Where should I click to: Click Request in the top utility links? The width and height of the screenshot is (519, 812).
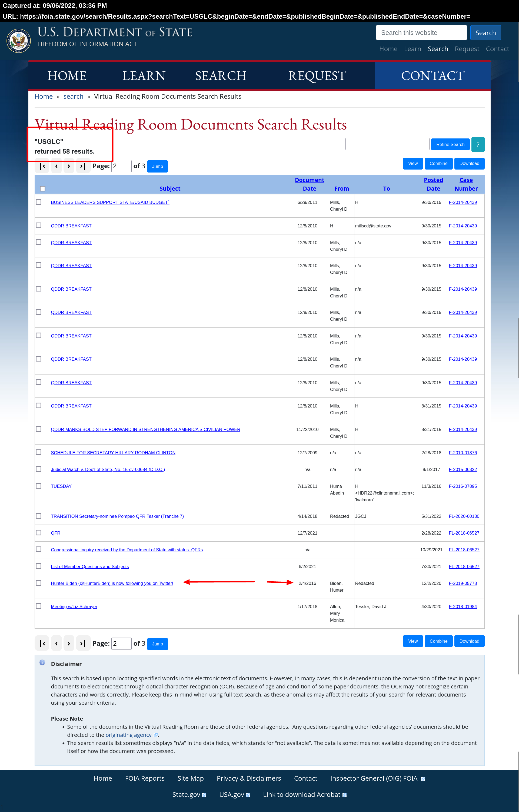pos(467,49)
